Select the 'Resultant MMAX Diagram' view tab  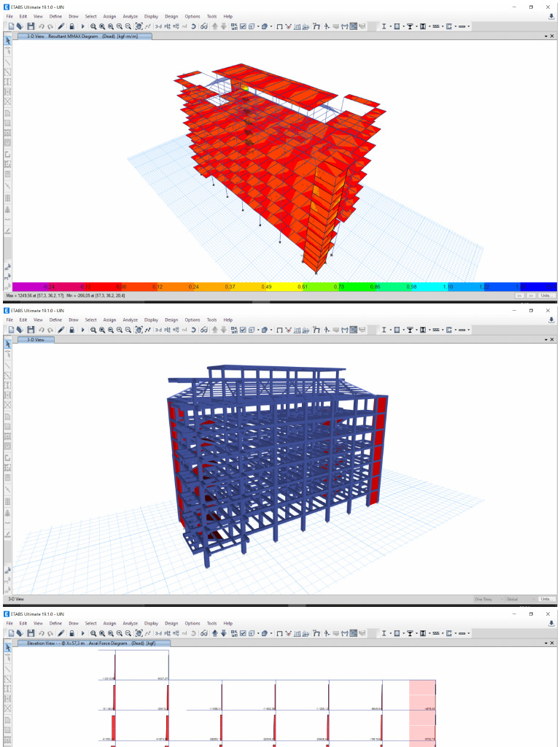pyautogui.click(x=85, y=36)
